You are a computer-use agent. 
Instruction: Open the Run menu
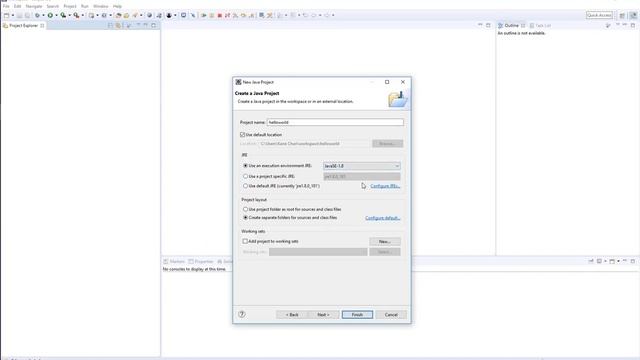tap(84, 6)
